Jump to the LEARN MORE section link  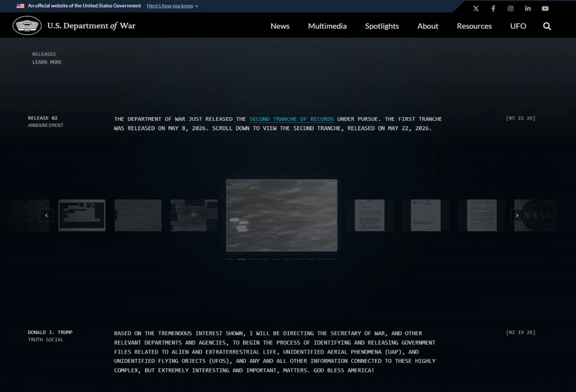click(47, 62)
